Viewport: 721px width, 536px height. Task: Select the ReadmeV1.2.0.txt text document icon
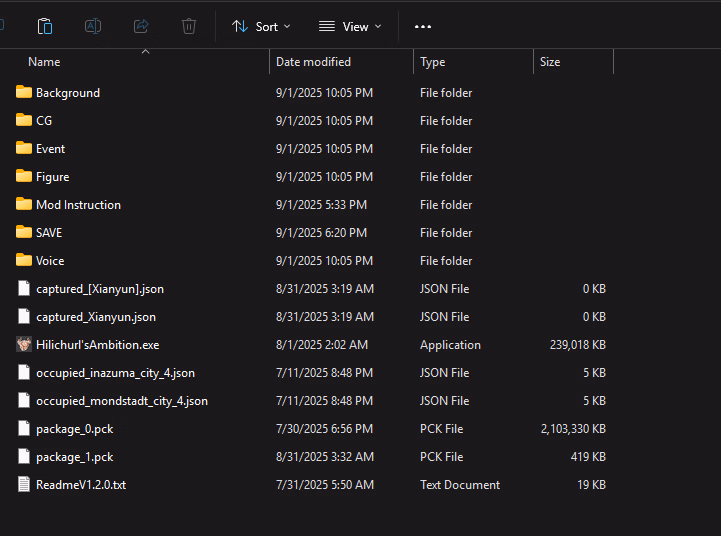25,485
